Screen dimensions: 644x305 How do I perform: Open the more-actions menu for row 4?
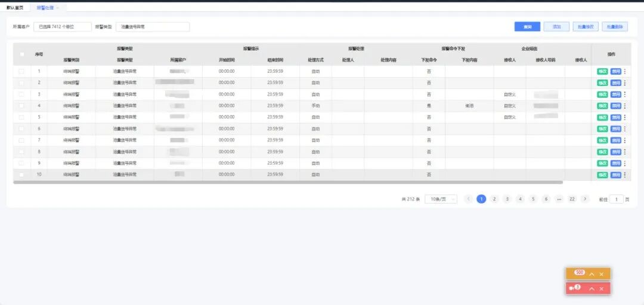tap(625, 106)
